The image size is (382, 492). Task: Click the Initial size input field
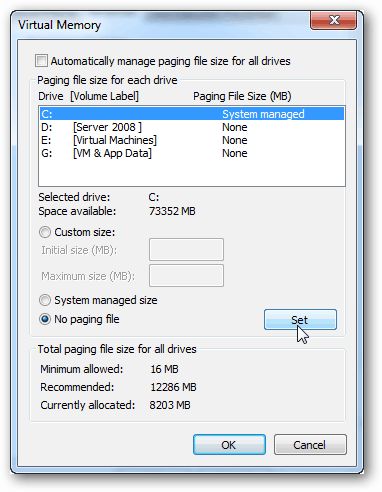coord(186,249)
